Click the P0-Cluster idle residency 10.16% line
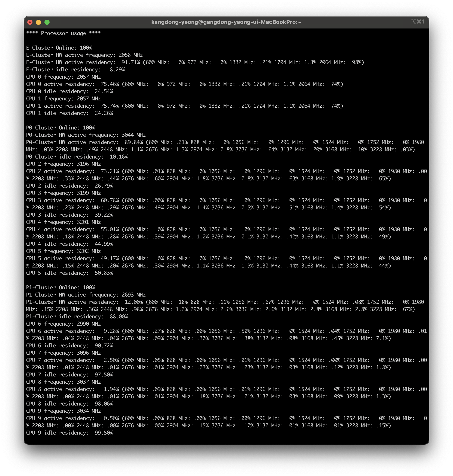This screenshot has width=453, height=476. pos(77,157)
